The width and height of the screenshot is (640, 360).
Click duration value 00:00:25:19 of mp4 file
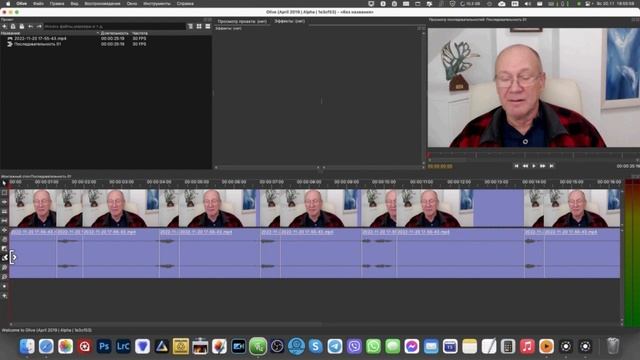(113, 38)
